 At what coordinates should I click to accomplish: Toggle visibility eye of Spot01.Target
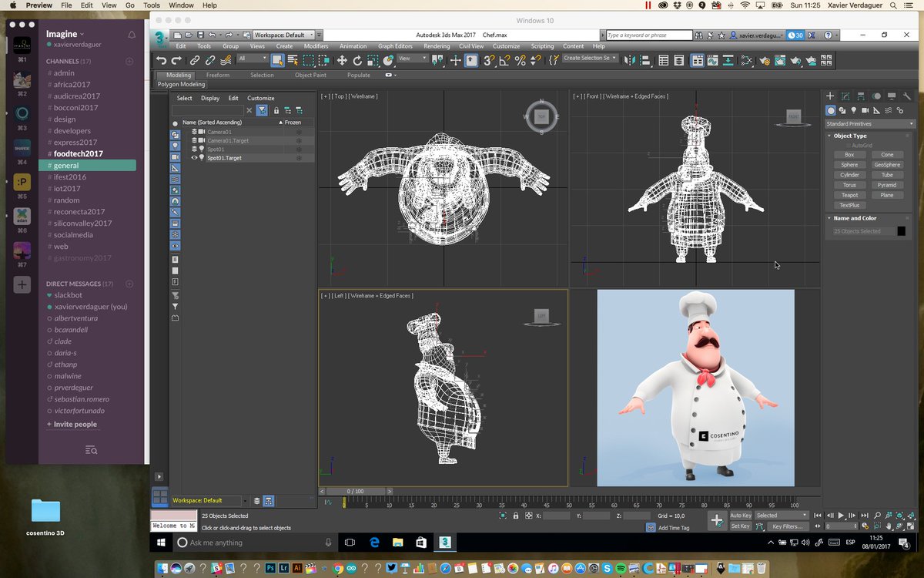pyautogui.click(x=194, y=158)
